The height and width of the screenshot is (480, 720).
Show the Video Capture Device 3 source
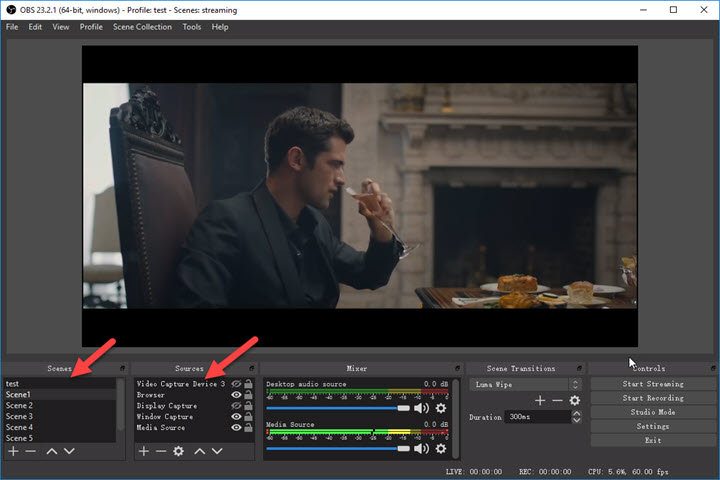click(236, 384)
